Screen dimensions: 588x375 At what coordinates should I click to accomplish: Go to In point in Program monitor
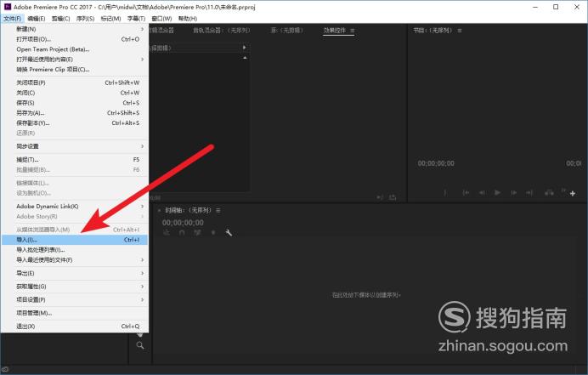(x=466, y=192)
